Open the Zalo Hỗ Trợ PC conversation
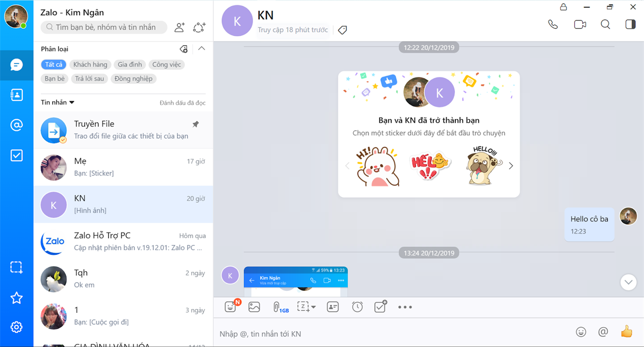 click(123, 241)
